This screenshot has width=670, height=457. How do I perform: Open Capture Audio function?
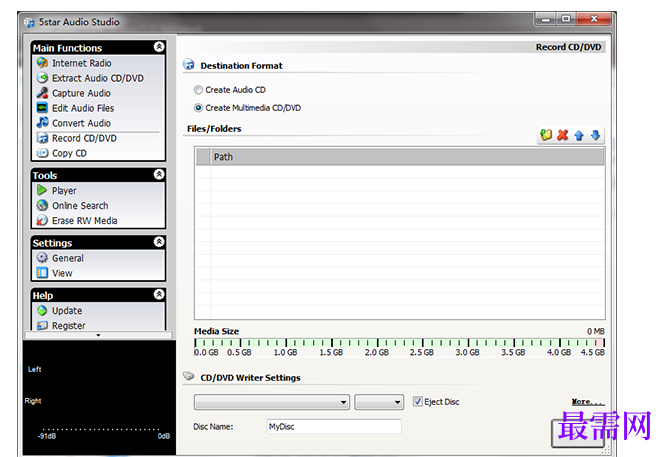tap(81, 93)
